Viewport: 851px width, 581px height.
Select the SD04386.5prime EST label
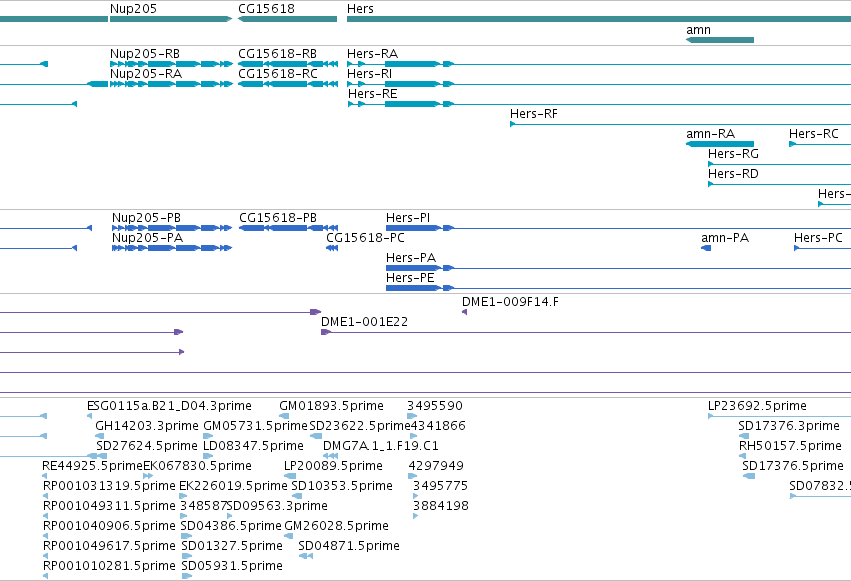coord(231,526)
